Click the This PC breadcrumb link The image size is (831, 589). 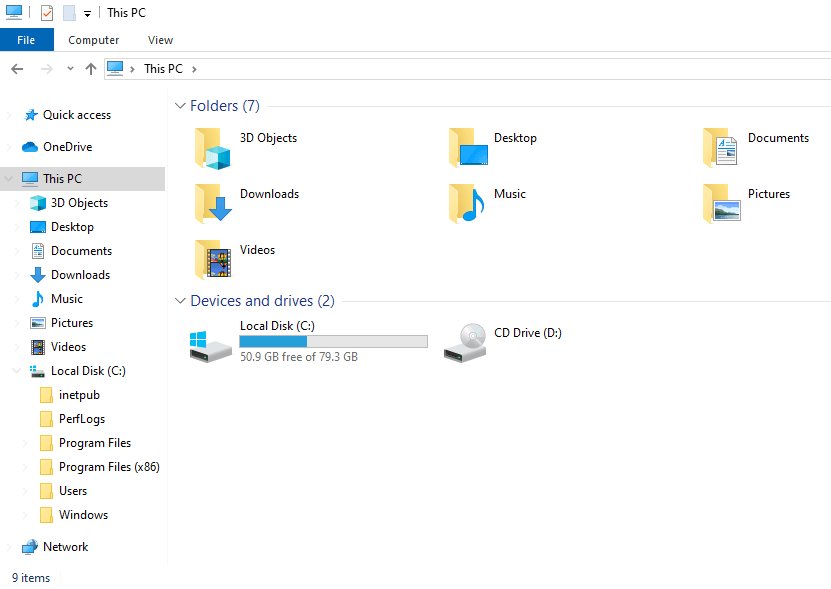pyautogui.click(x=162, y=68)
